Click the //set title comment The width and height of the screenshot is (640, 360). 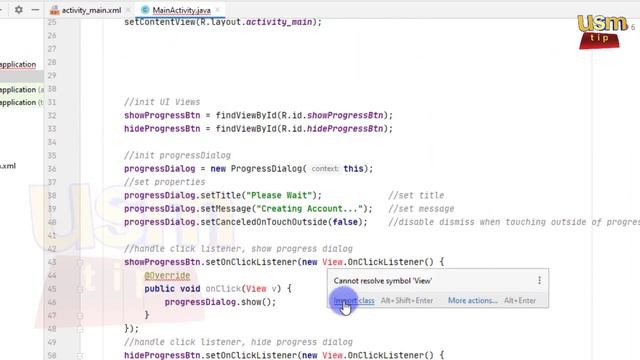[416, 195]
